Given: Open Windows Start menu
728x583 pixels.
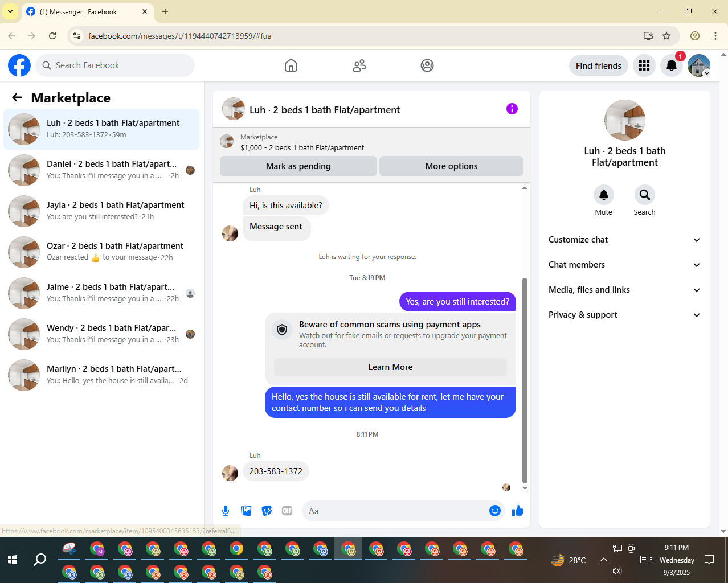Looking at the screenshot, I should [x=13, y=560].
